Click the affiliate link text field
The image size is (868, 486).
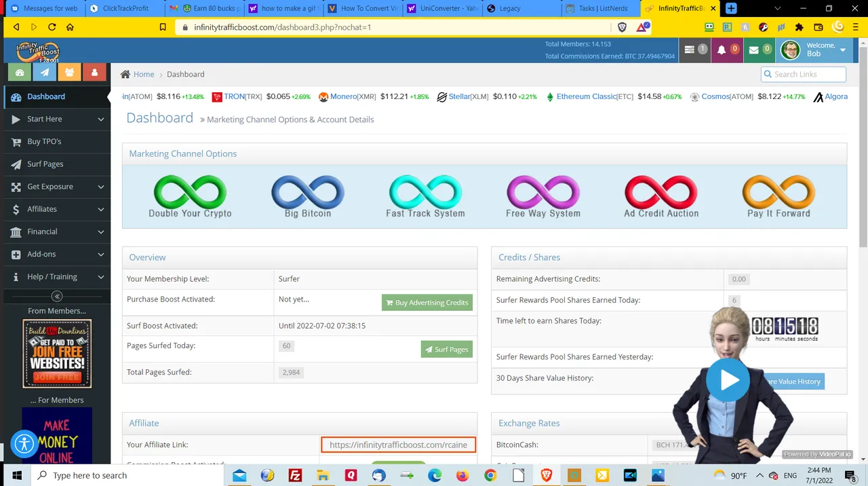pos(399,445)
